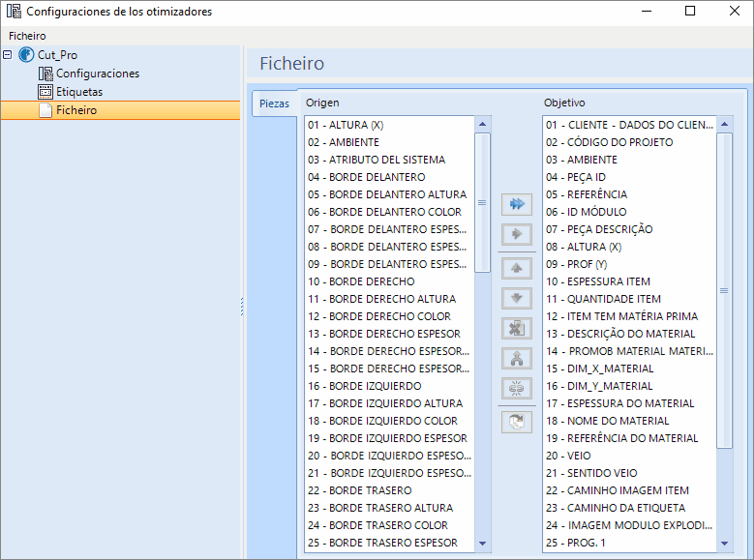The height and width of the screenshot is (560, 754).
Task: Collapse the Cut_Pro tree node
Action: pyautogui.click(x=7, y=55)
